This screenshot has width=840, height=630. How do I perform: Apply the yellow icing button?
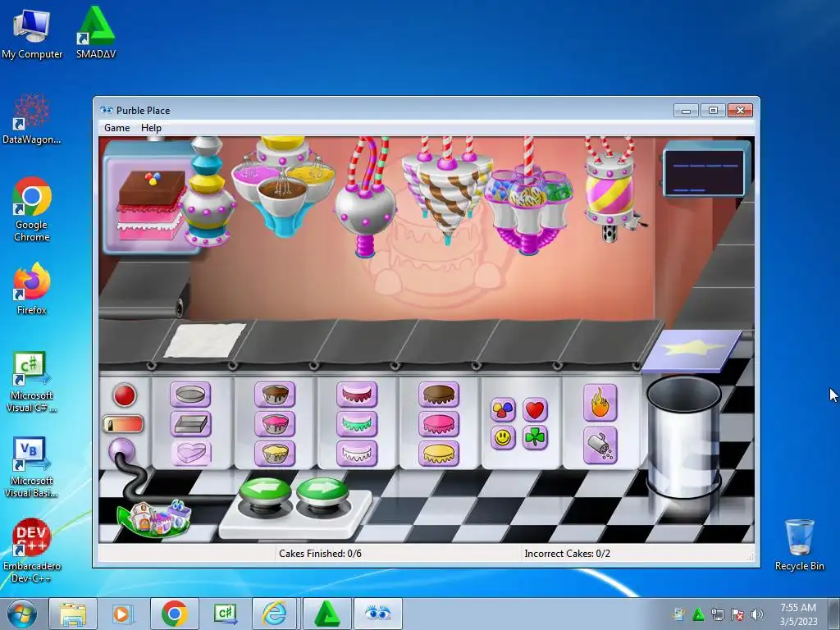coord(439,454)
